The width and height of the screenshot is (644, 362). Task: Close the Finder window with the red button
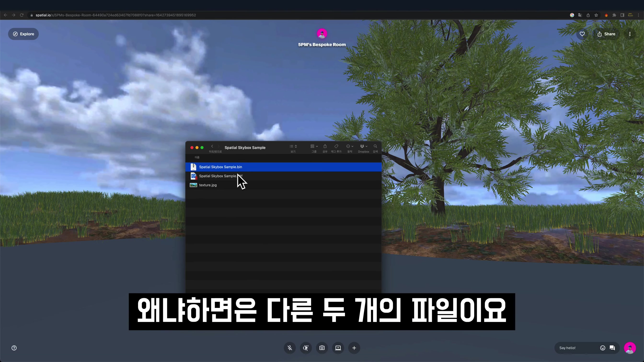(x=192, y=148)
